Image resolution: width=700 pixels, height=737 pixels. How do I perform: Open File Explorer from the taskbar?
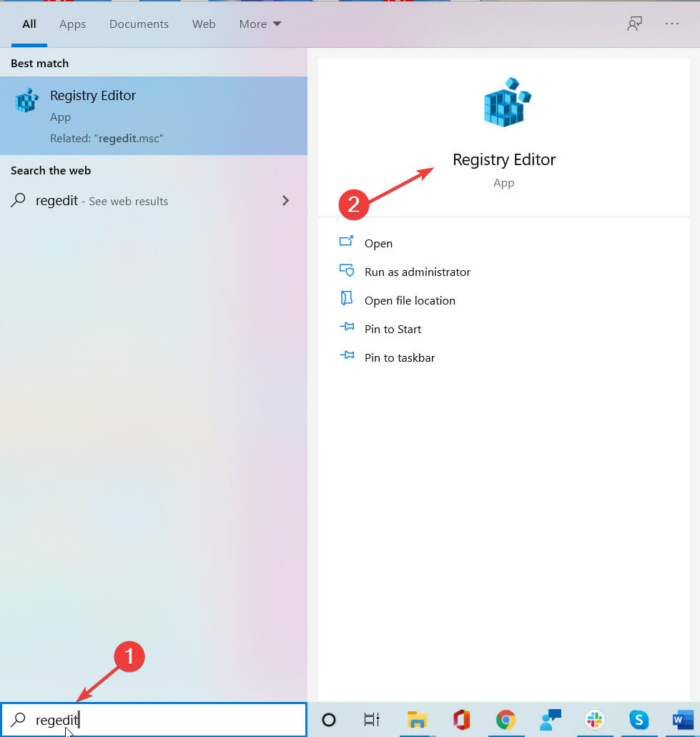(x=417, y=720)
